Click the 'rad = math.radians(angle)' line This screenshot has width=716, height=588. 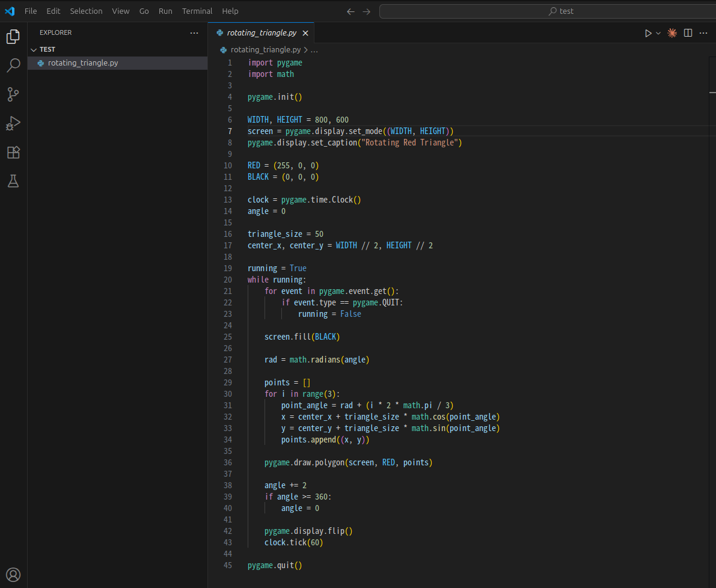pyautogui.click(x=317, y=360)
